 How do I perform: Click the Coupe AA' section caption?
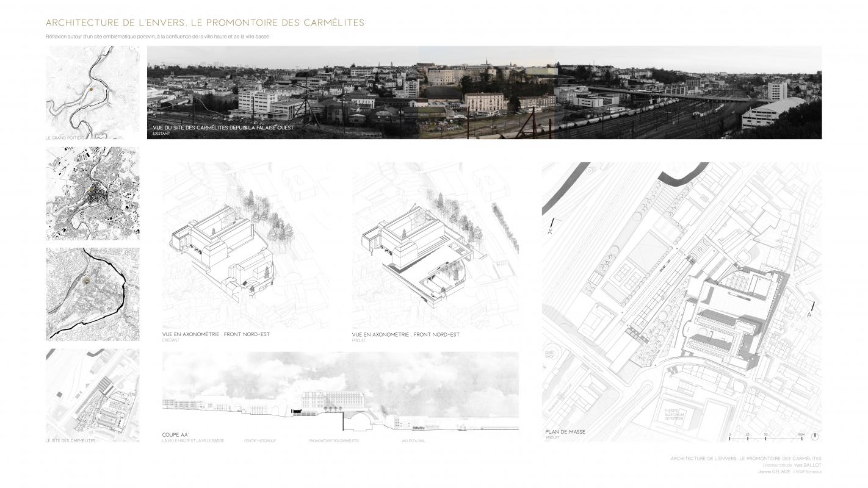click(176, 434)
